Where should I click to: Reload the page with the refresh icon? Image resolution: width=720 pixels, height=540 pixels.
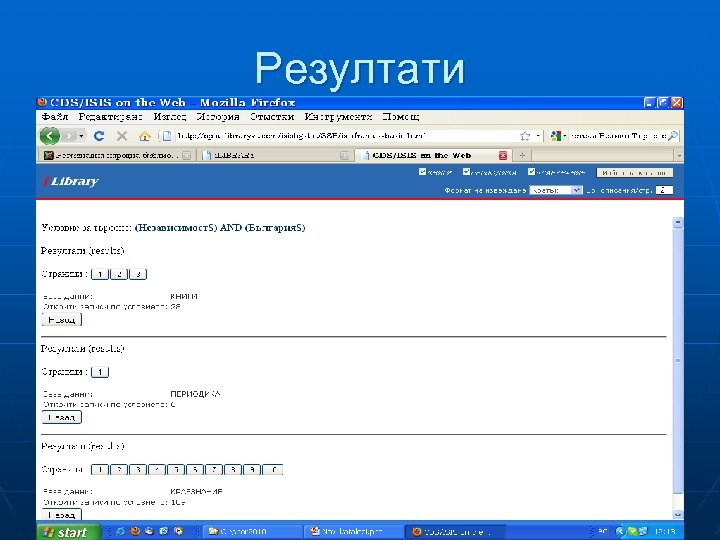click(99, 136)
